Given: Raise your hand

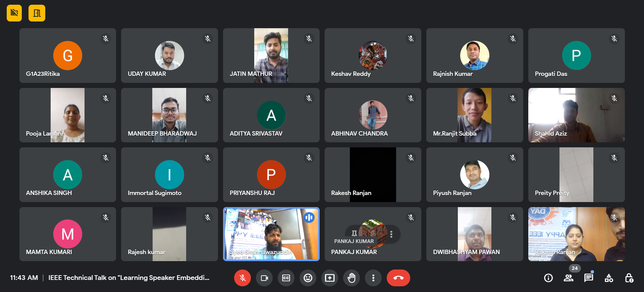Looking at the screenshot, I should [x=352, y=278].
